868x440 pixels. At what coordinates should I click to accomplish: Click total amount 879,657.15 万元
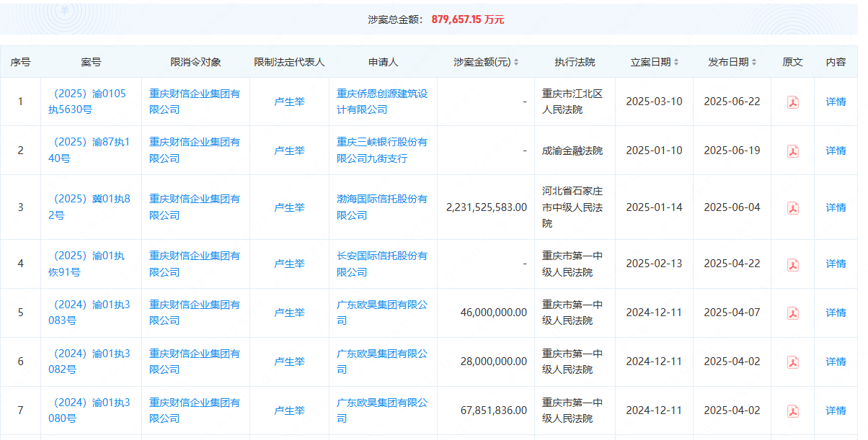pos(468,19)
